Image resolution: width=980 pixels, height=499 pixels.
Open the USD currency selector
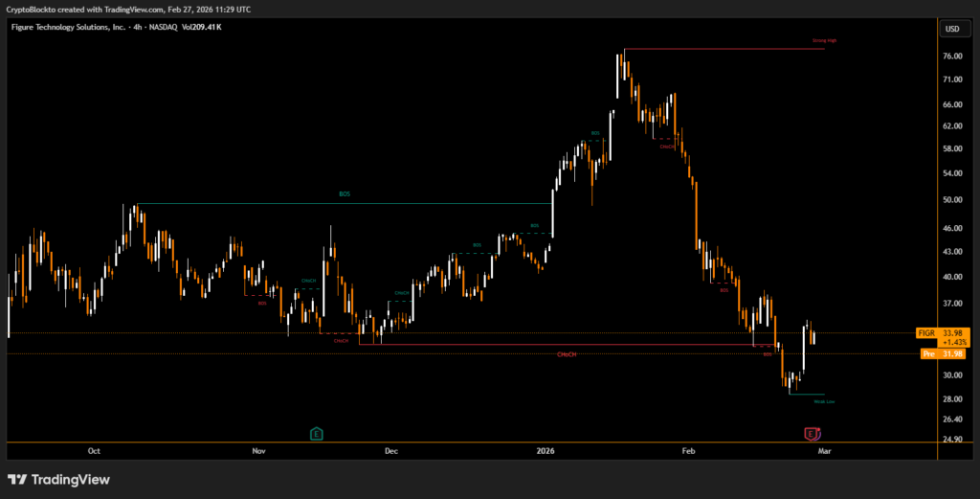point(952,29)
